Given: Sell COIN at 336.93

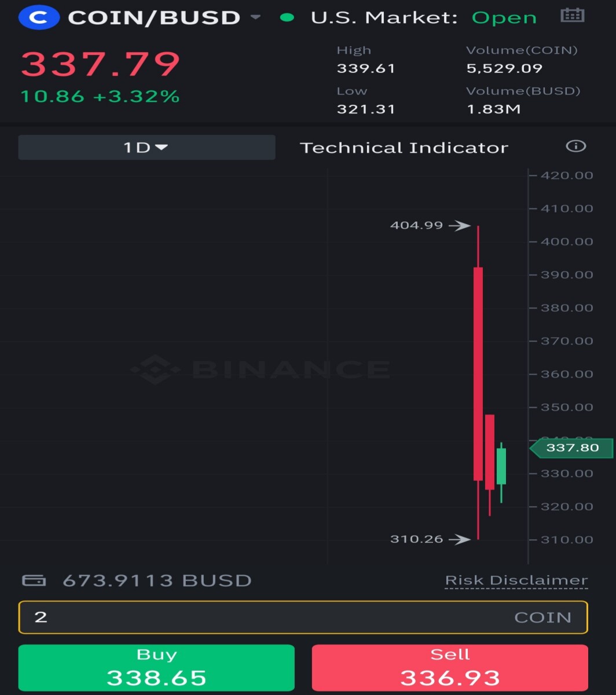Looking at the screenshot, I should pos(450,668).
